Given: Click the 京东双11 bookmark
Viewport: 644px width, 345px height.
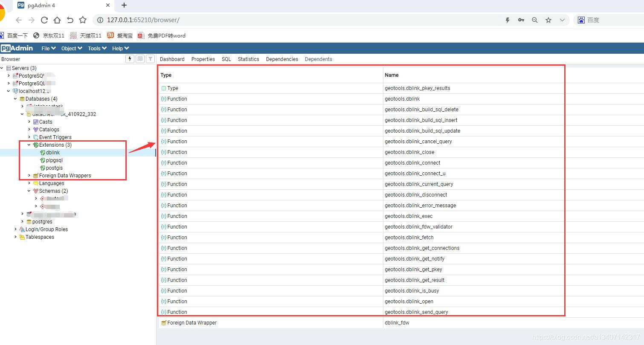Looking at the screenshot, I should pyautogui.click(x=53, y=35).
